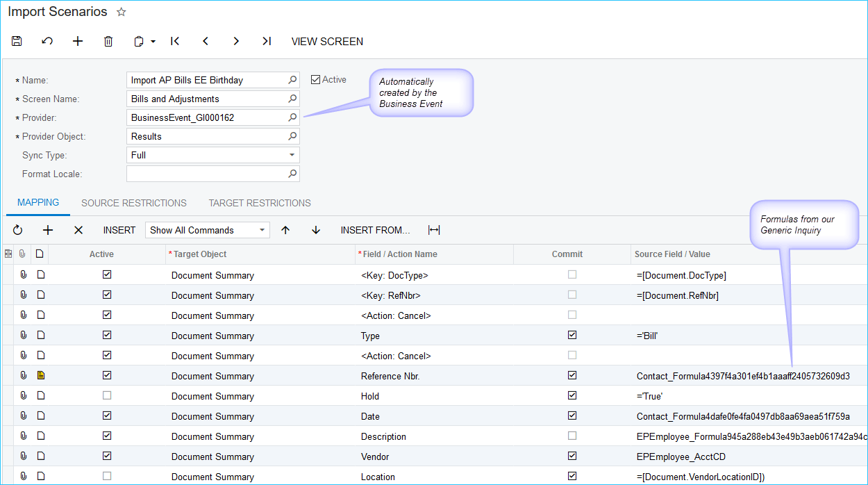This screenshot has width=868, height=485.
Task: Toggle the Active scenario checkbox
Action: [315, 80]
